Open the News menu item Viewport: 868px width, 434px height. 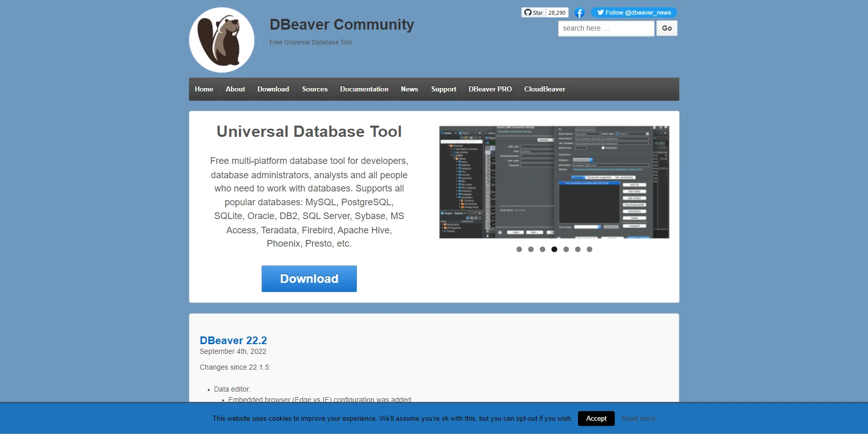click(409, 89)
